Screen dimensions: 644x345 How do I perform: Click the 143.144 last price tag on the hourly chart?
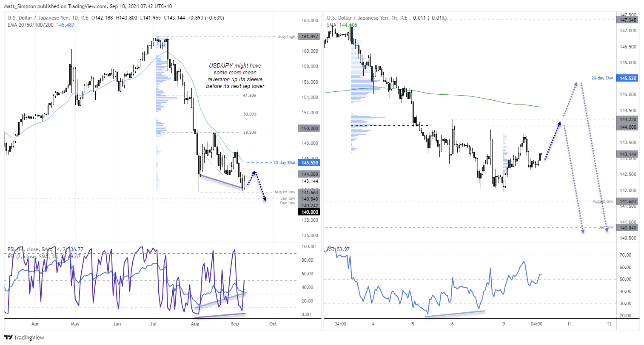point(628,154)
